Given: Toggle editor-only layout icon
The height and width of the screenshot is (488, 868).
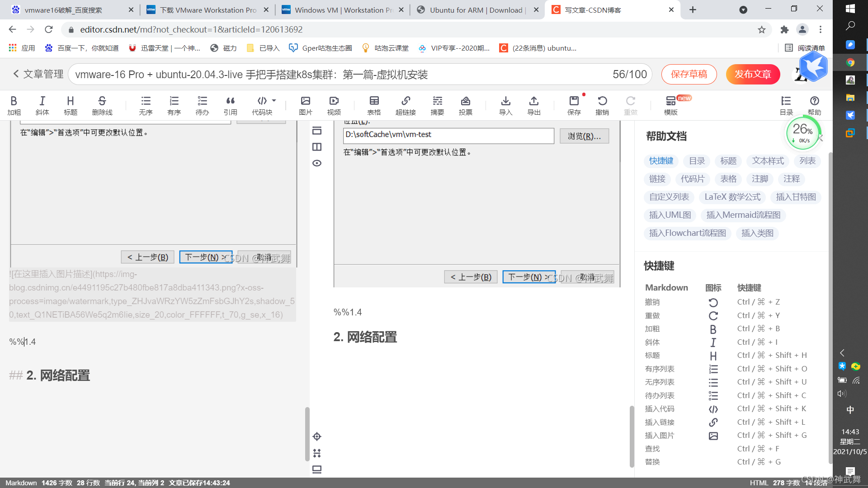Looking at the screenshot, I should click(x=317, y=131).
